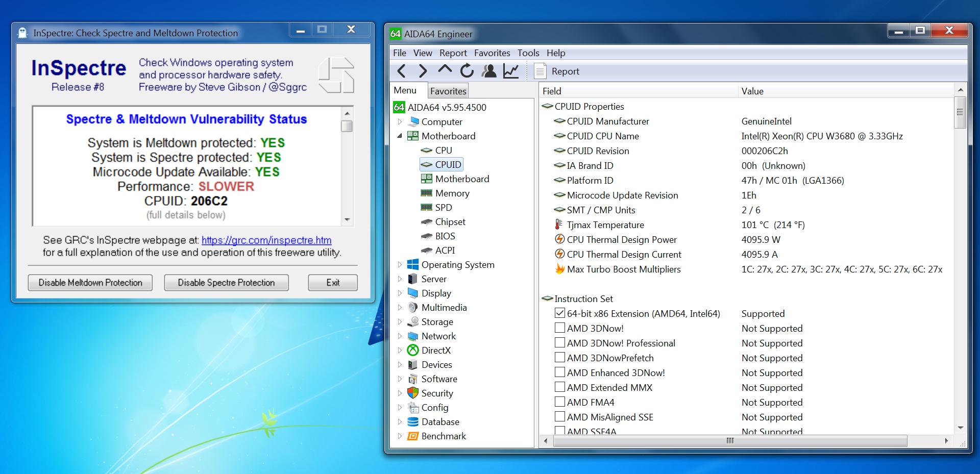Open the File menu in AIDA64

pyautogui.click(x=400, y=53)
